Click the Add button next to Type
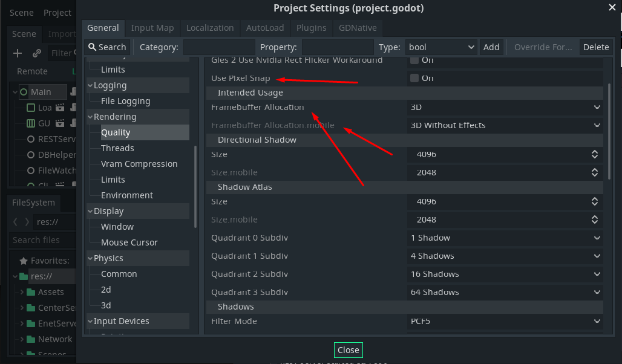This screenshot has width=622, height=364. coord(491,47)
